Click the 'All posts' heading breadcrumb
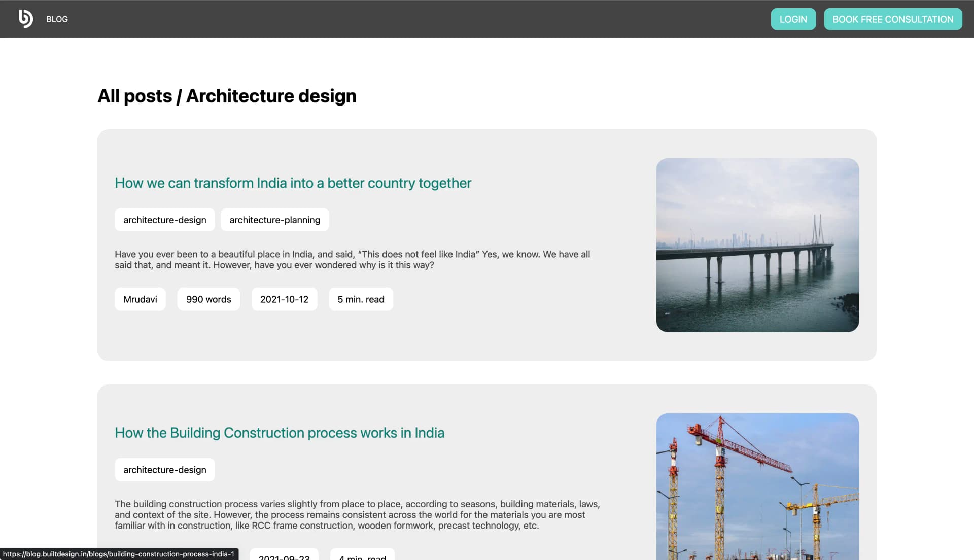Image resolution: width=974 pixels, height=560 pixels. click(135, 96)
